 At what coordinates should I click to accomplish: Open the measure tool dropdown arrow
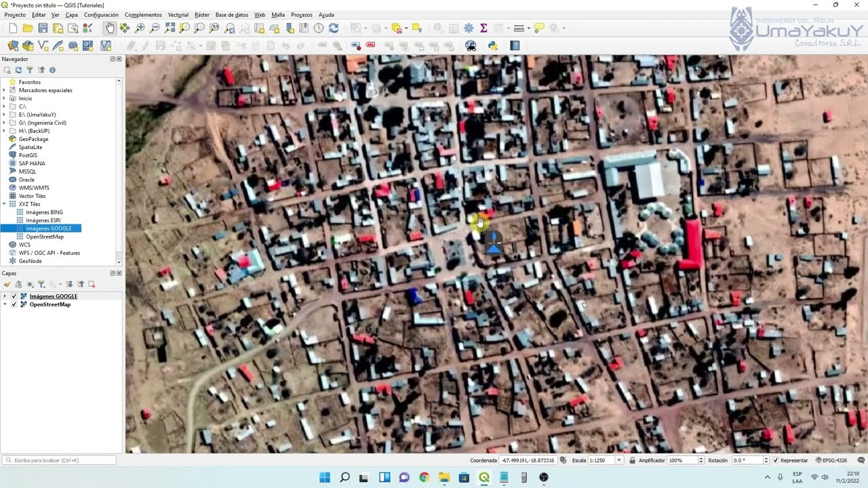[528, 28]
